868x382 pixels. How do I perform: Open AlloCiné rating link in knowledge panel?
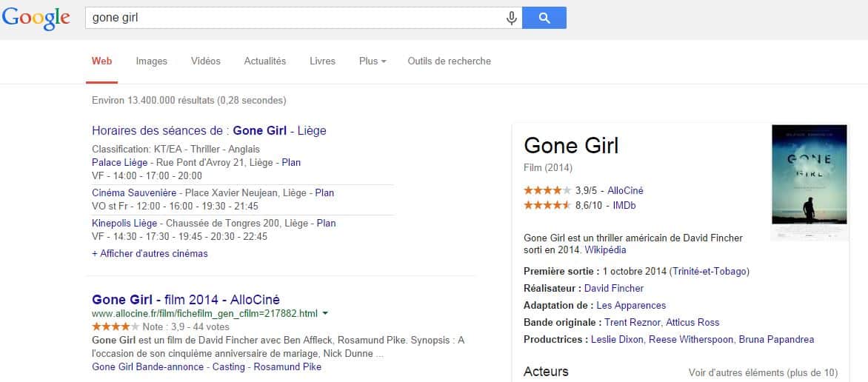626,190
